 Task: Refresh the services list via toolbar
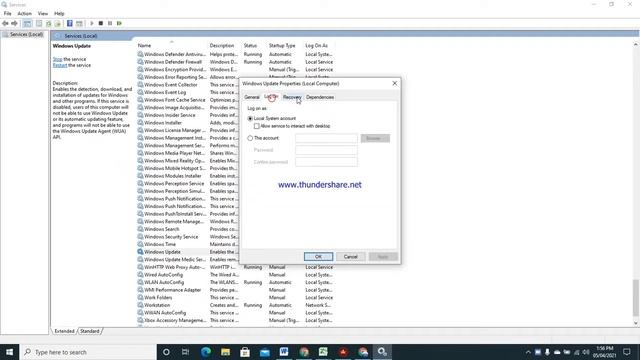49,23
